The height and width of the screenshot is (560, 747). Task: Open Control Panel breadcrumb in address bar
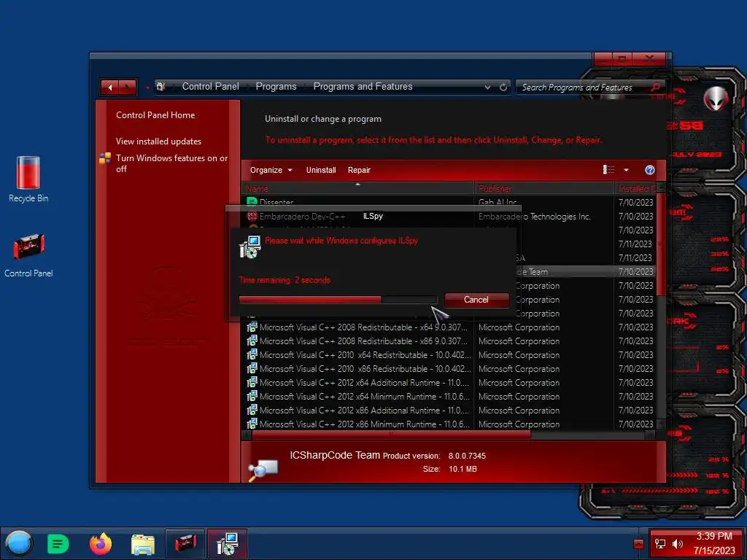[x=211, y=87]
